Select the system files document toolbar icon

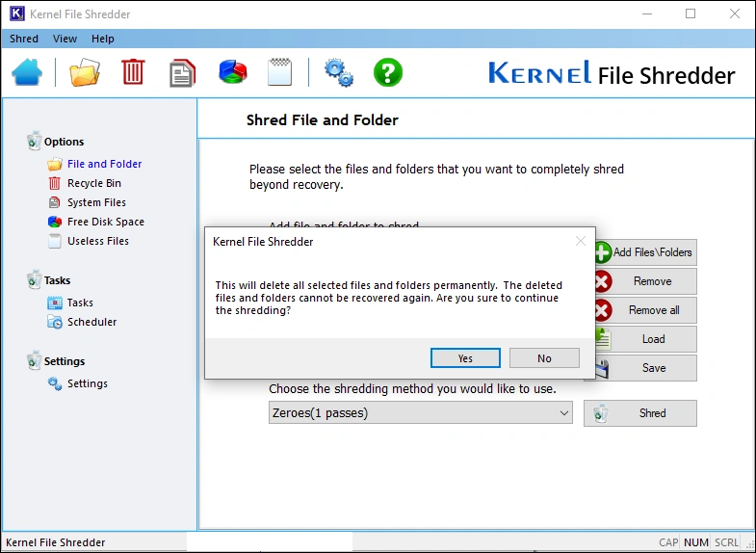click(x=181, y=72)
